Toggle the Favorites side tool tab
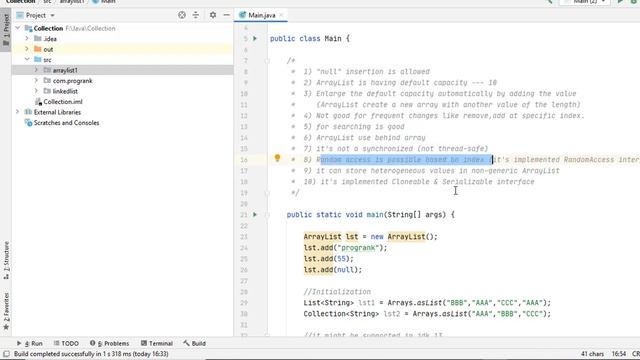The image size is (640, 360). click(x=6, y=311)
